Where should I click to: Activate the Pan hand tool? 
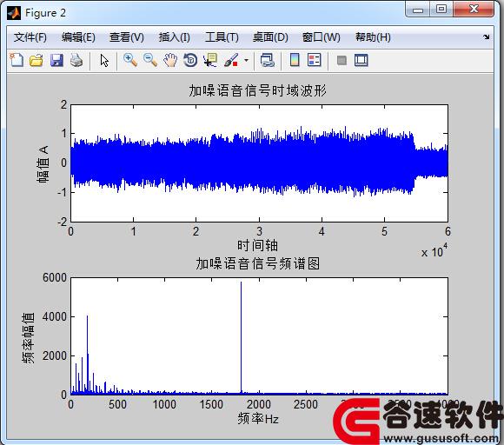click(x=170, y=60)
